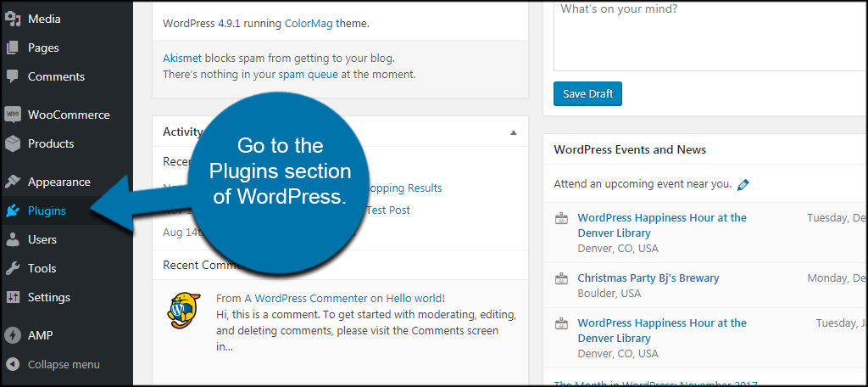Open the Test Post link
This screenshot has height=387, width=868.
(x=387, y=210)
